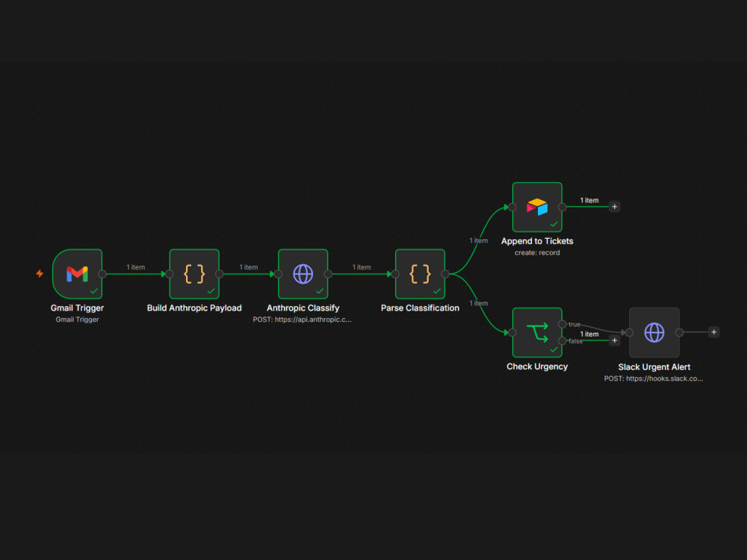Click the Build Anthropic Payload input connector
The width and height of the screenshot is (747, 560).
click(x=170, y=274)
